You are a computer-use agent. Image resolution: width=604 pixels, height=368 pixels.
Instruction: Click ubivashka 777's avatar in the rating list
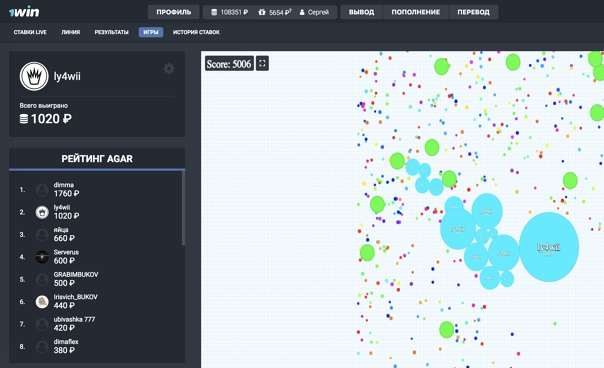pyautogui.click(x=42, y=324)
